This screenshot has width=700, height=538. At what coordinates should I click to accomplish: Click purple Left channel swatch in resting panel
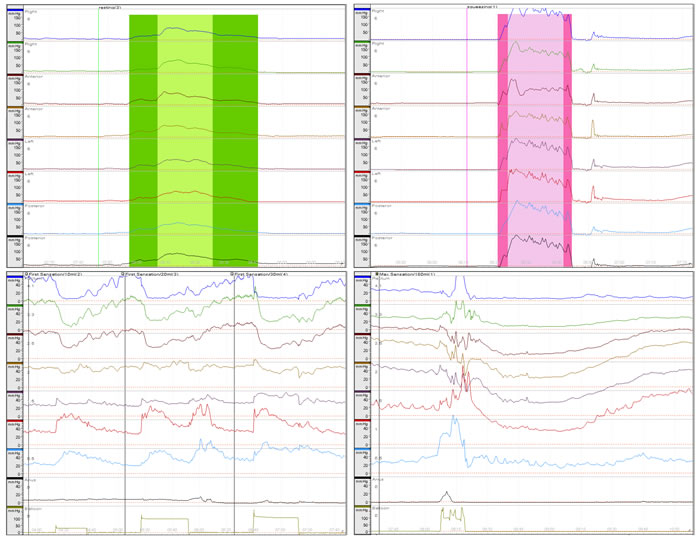pyautogui.click(x=11, y=140)
